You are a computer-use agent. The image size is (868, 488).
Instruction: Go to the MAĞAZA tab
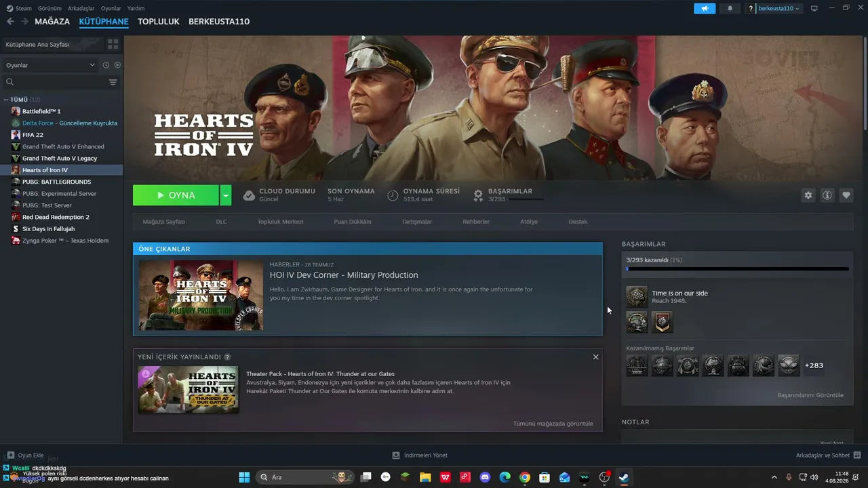[x=52, y=22]
